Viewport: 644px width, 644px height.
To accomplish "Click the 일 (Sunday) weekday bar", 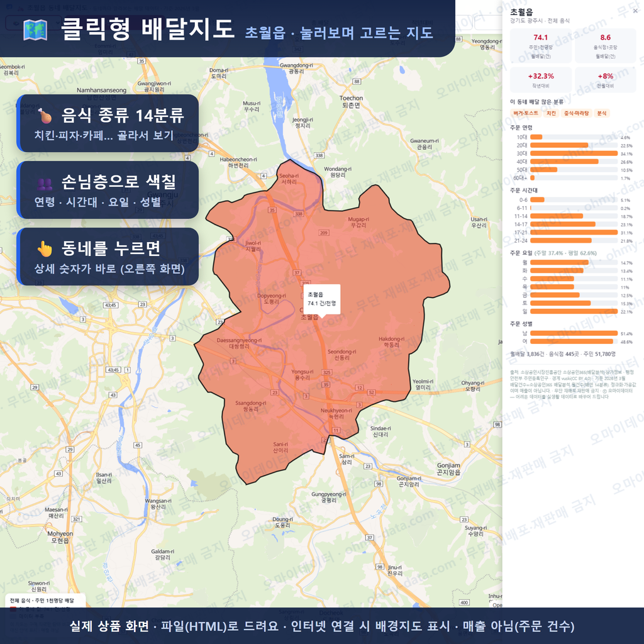I will point(574,311).
